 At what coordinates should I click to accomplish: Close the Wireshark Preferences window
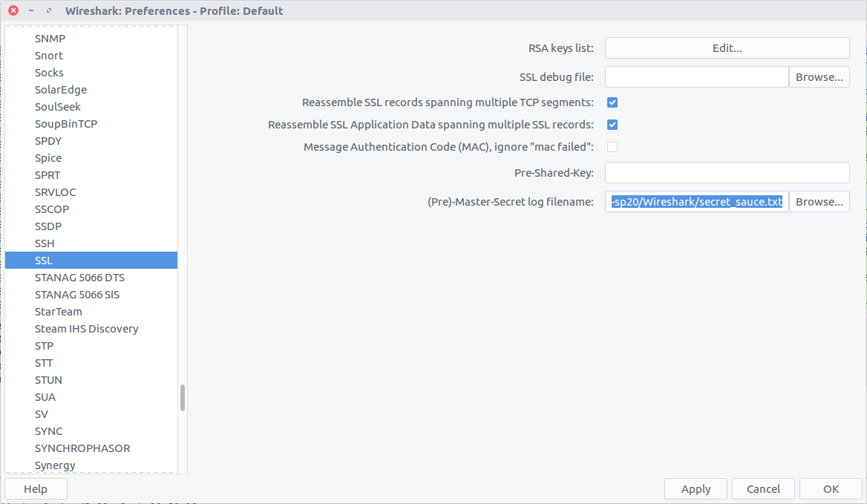coord(13,11)
